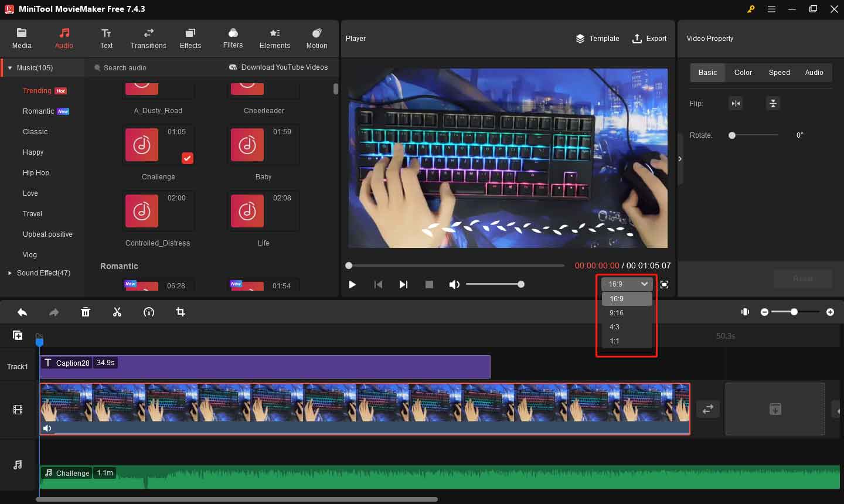The height and width of the screenshot is (504, 844).
Task: Undo the last action
Action: [x=22, y=312]
